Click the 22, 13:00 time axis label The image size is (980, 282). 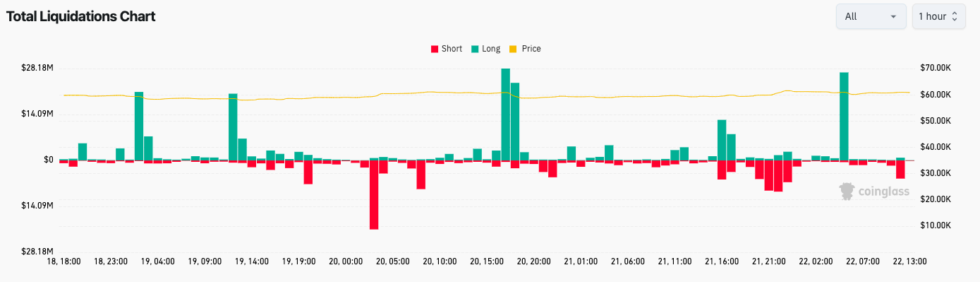909,261
